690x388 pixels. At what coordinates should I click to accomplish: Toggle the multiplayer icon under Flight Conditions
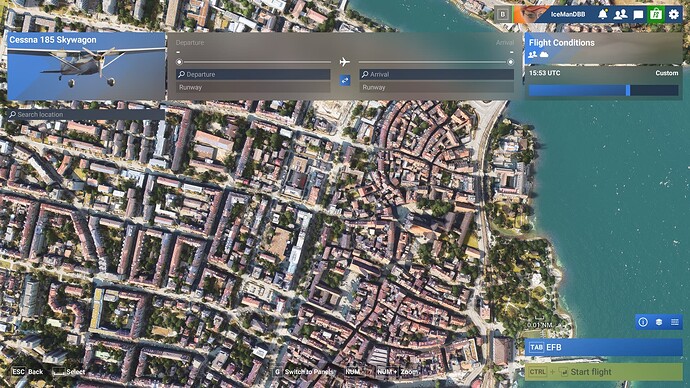pyautogui.click(x=532, y=55)
